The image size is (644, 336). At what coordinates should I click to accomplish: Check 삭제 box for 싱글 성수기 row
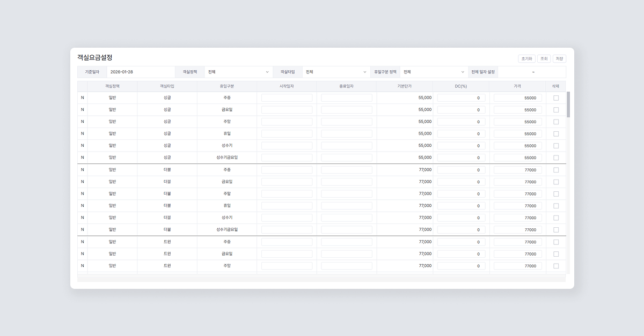(x=556, y=146)
